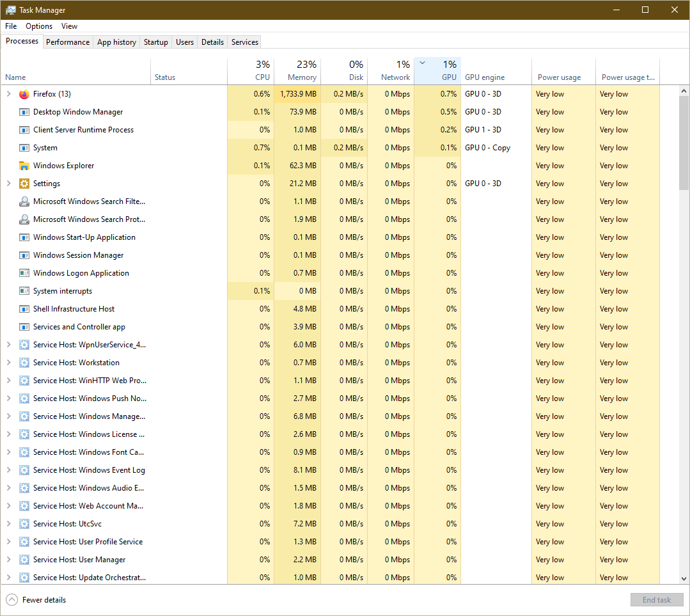The width and height of the screenshot is (690, 616).
Task: Sort by Status column header
Action: [189, 70]
